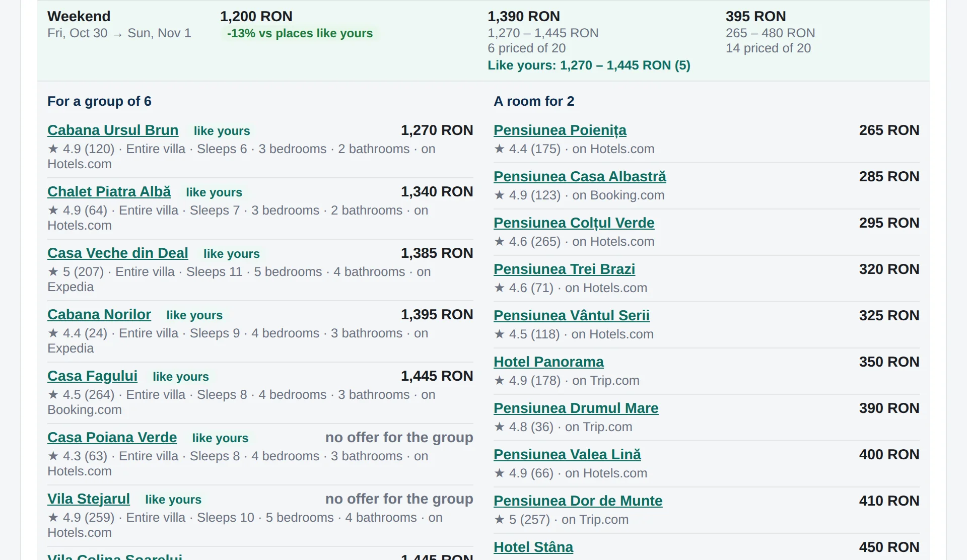Screen dimensions: 967x560
Task: Click the '-13% vs places like yours' badge
Action: (300, 33)
